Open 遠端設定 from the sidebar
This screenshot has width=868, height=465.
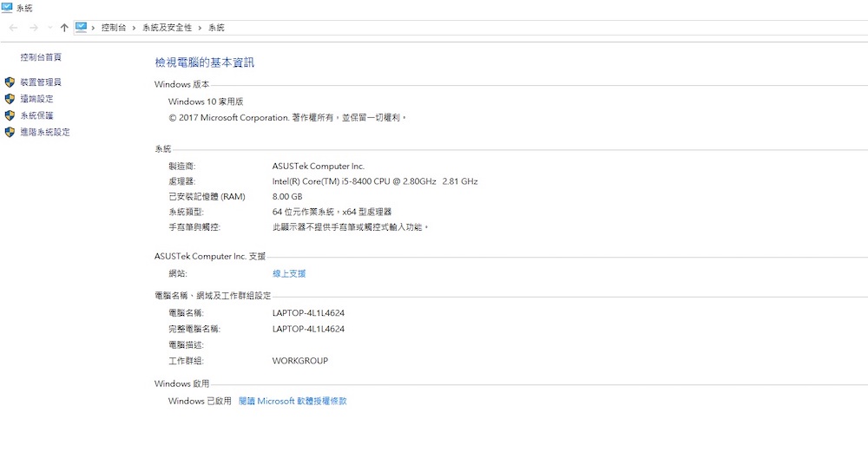[x=36, y=99]
